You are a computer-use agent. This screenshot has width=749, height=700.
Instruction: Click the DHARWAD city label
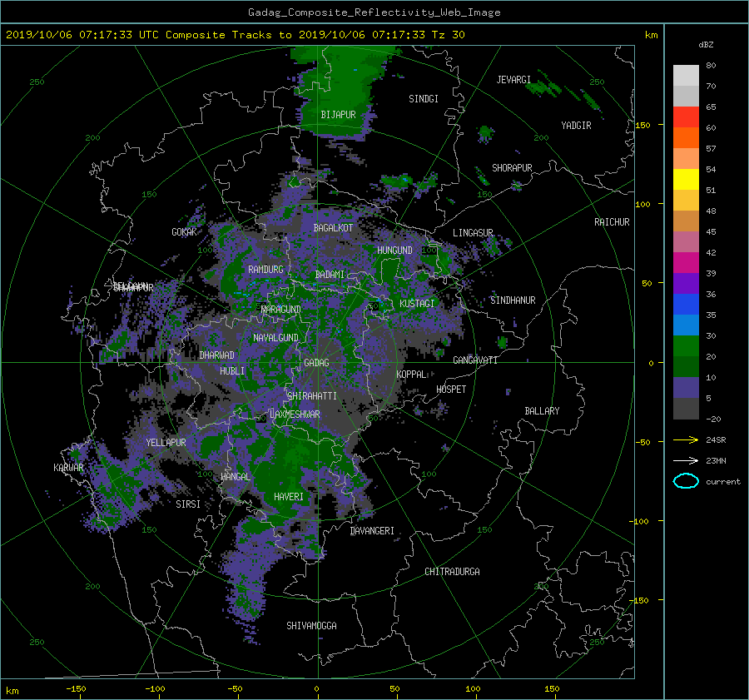click(217, 355)
